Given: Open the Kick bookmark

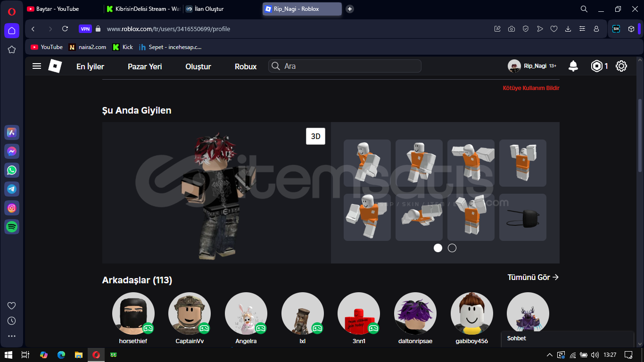Looking at the screenshot, I should (x=123, y=47).
